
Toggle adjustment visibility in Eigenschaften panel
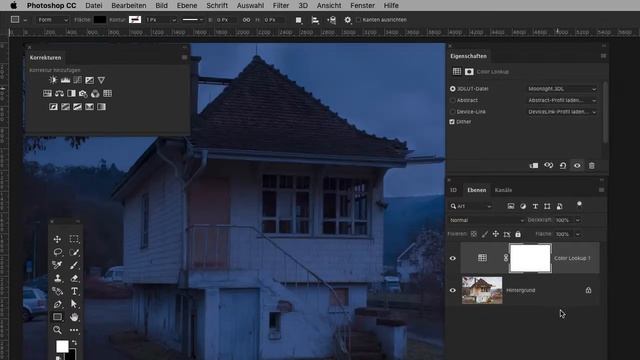pyautogui.click(x=577, y=165)
